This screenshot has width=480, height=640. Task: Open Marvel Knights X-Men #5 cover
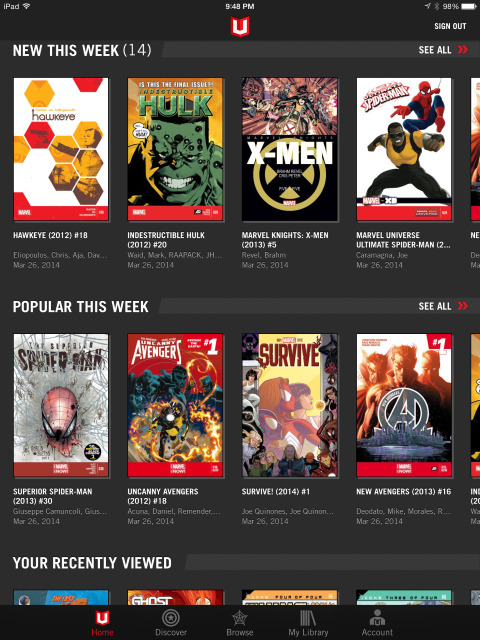tap(289, 149)
